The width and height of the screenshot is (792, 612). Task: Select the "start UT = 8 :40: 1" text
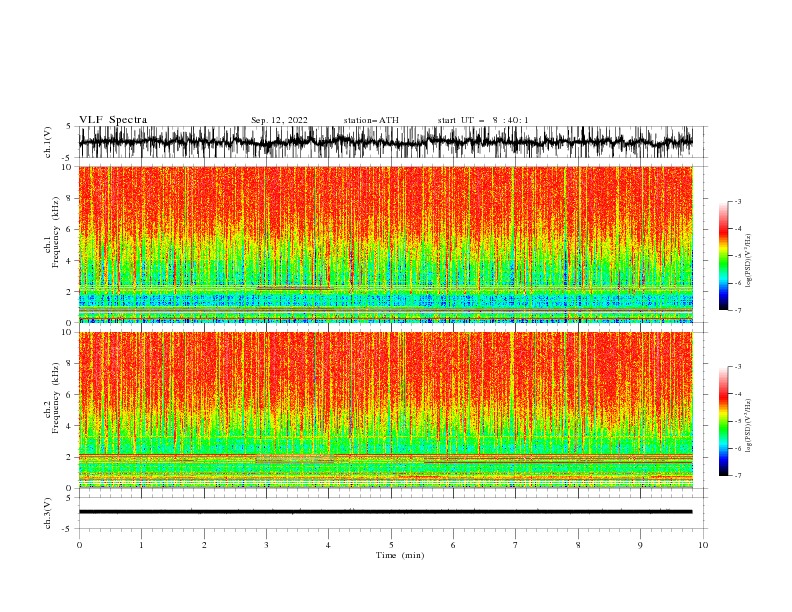click(x=483, y=120)
